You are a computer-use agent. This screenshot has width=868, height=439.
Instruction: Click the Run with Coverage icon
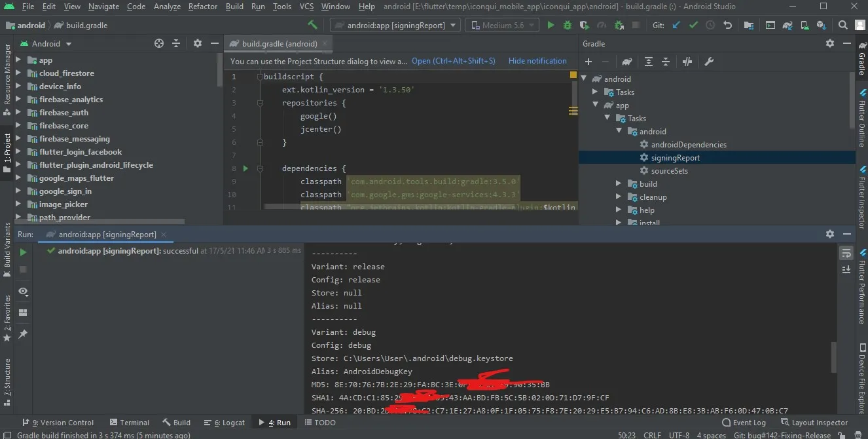pos(585,25)
